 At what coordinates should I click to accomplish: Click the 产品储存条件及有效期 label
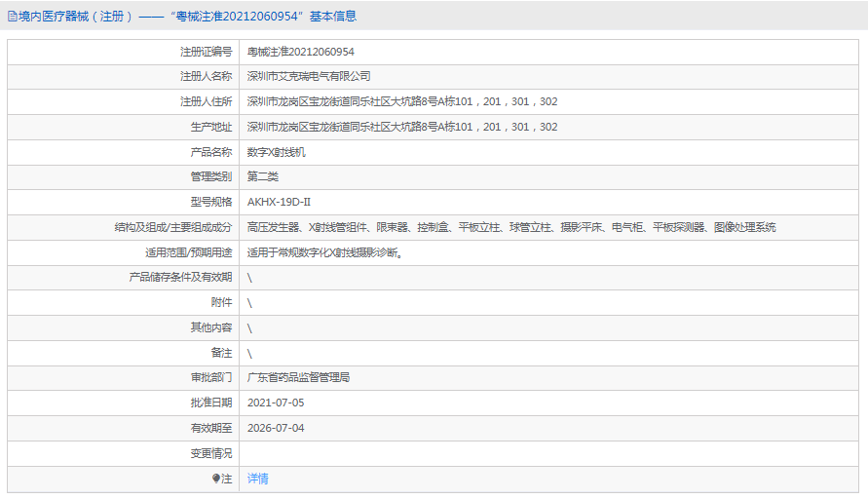tap(180, 277)
